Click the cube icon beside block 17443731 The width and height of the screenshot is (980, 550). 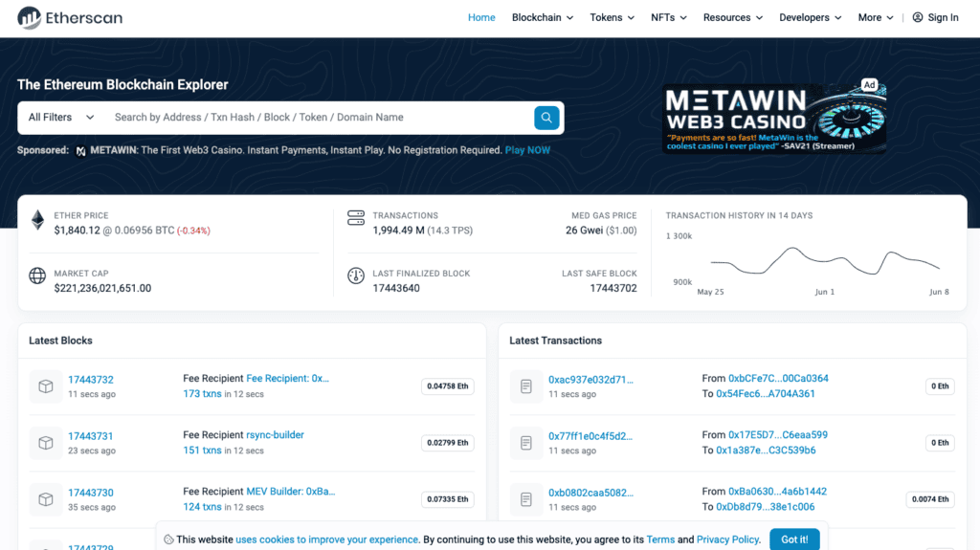pos(45,443)
